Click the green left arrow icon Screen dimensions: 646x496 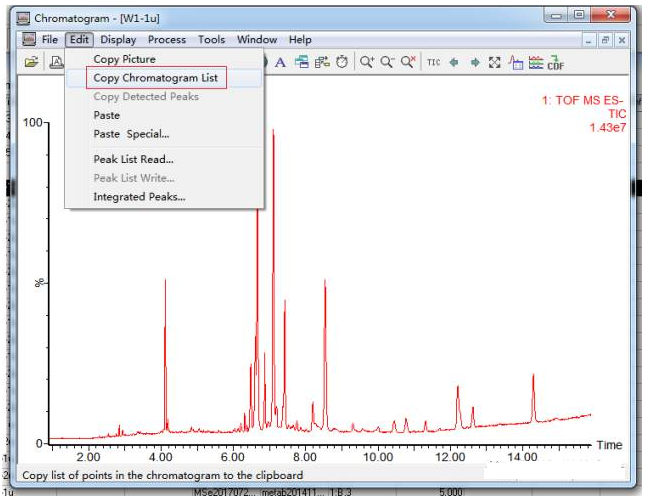tap(455, 62)
